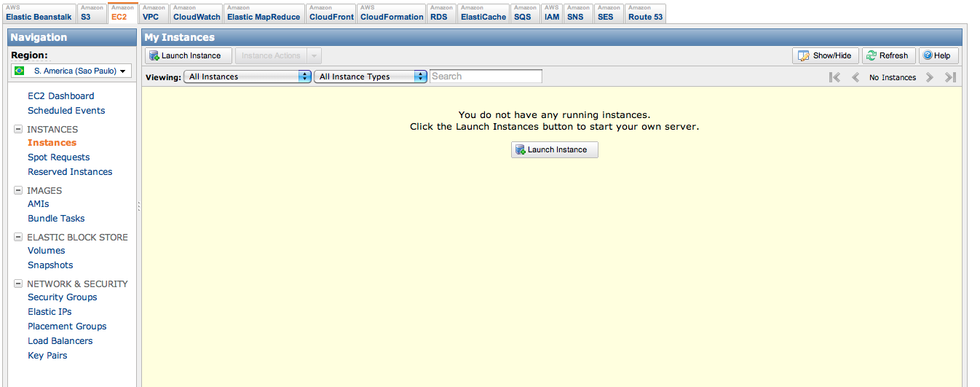Click the "No Instances" pager text
Screen dimensions: 980x387
point(893,77)
